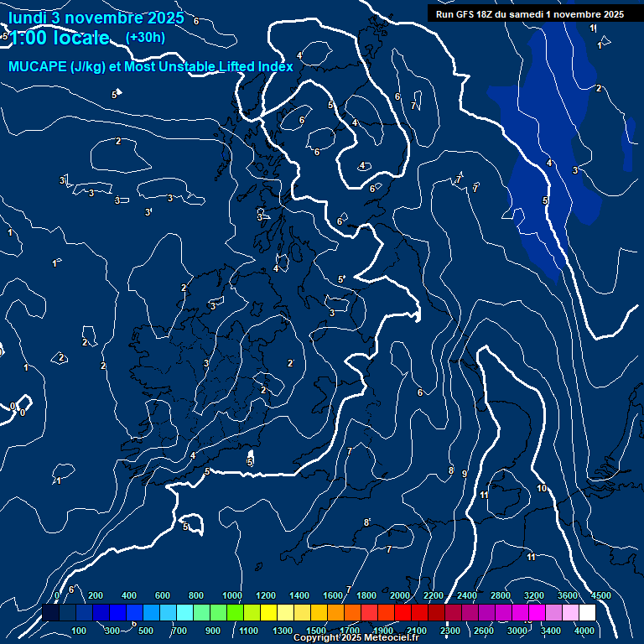Click the light green legend swatch near 900
The image size is (644, 644).
click(218, 613)
